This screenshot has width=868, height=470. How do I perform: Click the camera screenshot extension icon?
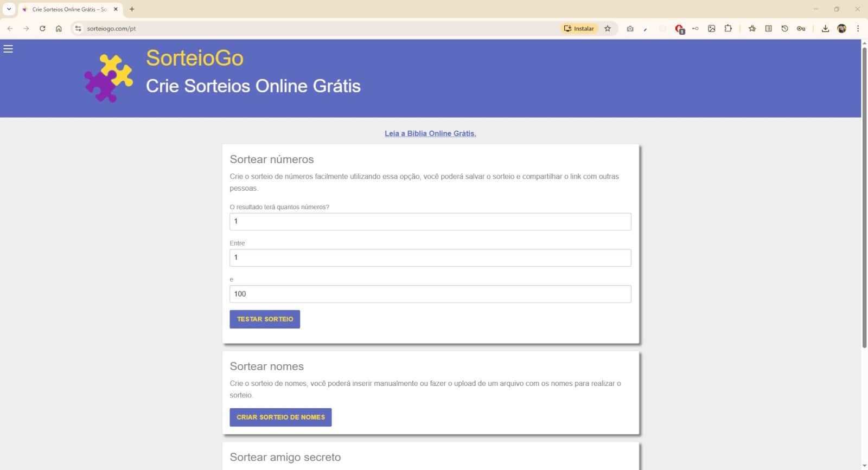(630, 29)
